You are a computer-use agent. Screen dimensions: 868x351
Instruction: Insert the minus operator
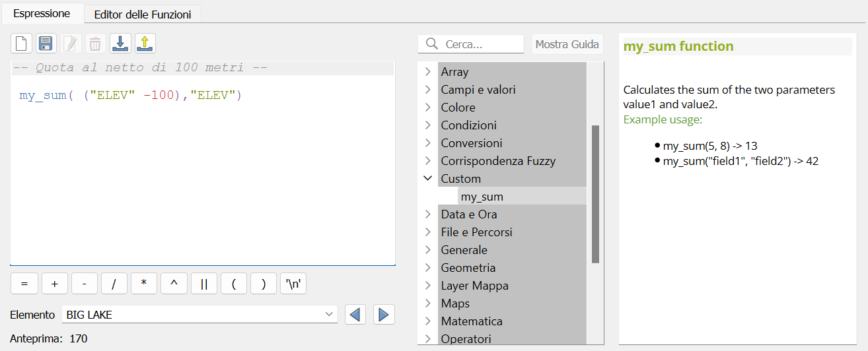pos(85,284)
